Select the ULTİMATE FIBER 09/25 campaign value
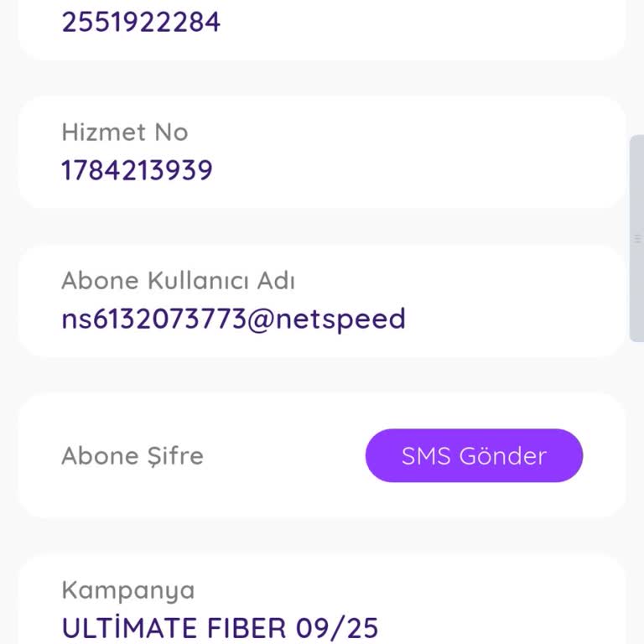This screenshot has width=644, height=644. 220,627
